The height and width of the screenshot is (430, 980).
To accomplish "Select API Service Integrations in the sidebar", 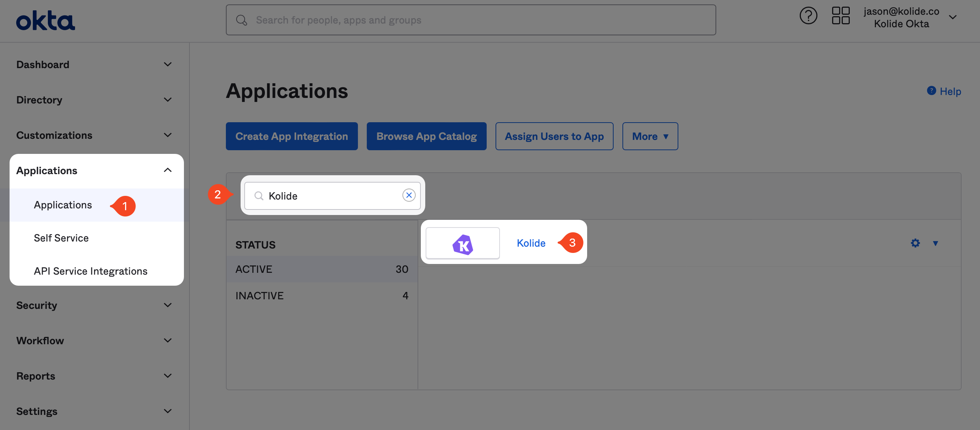I will pos(90,271).
